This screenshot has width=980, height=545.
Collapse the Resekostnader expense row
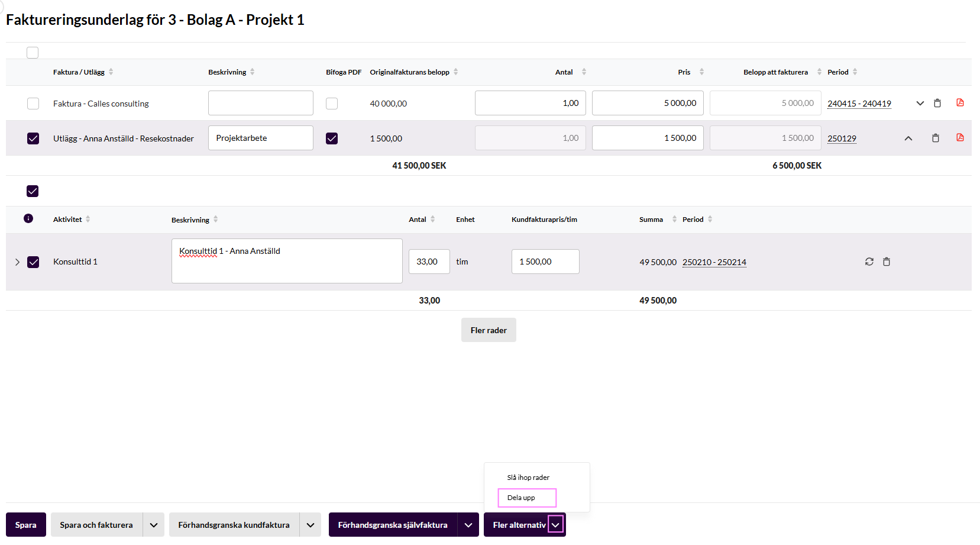point(908,138)
